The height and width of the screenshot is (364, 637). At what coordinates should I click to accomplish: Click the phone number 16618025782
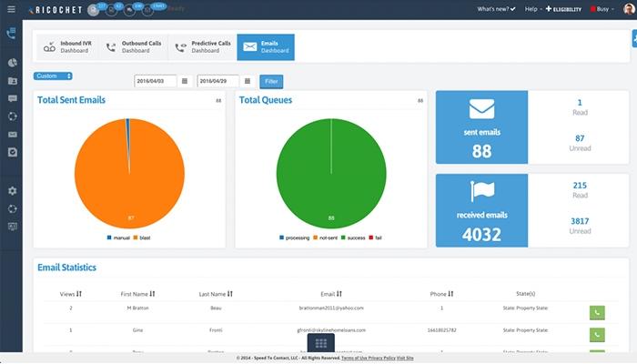pyautogui.click(x=441, y=329)
